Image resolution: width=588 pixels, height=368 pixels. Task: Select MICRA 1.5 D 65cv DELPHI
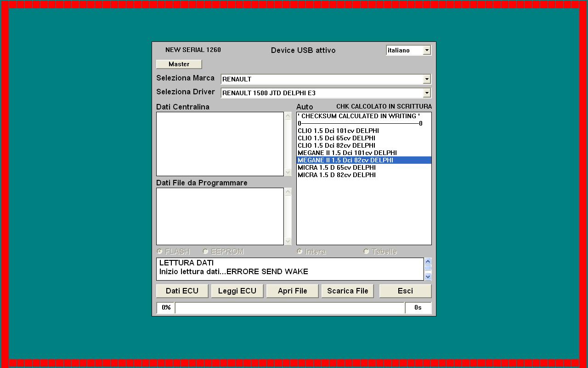tap(364, 167)
